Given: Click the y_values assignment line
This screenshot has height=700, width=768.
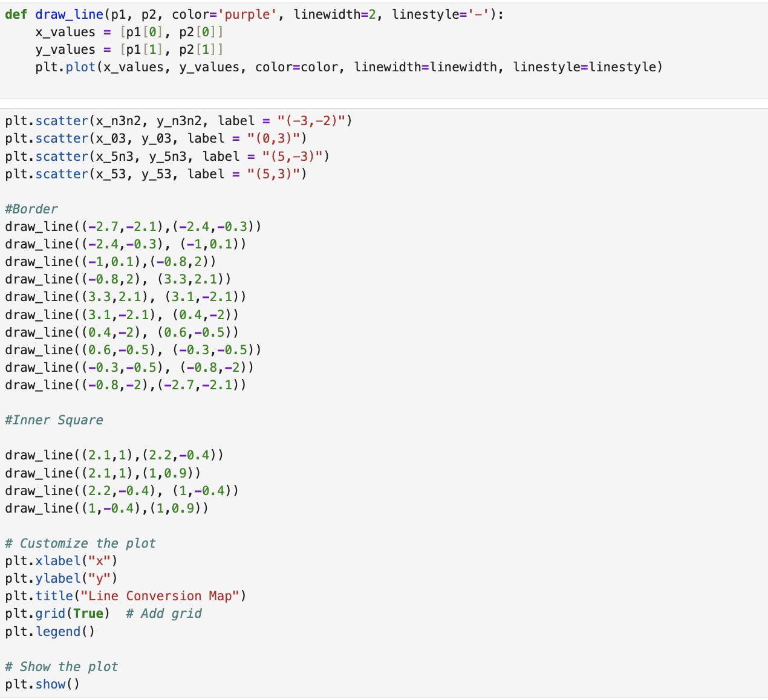Looking at the screenshot, I should [x=128, y=50].
